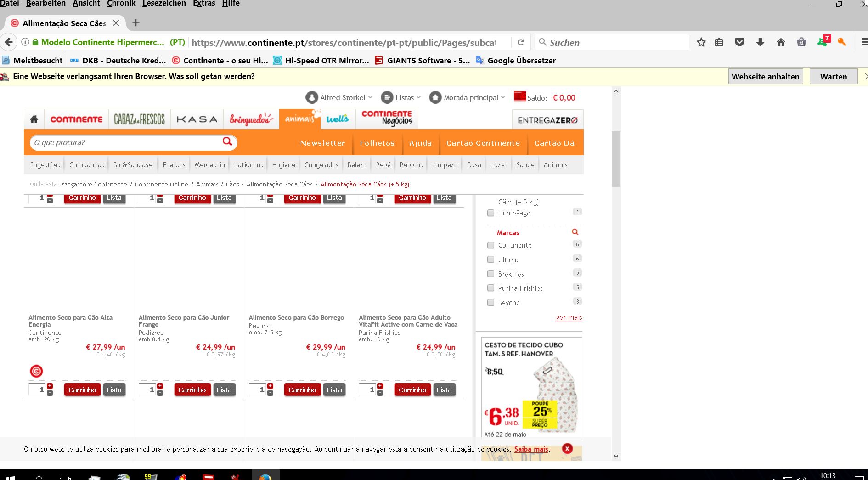The image size is (868, 480).
Task: Click the scrollbar up arrow
Action: click(616, 91)
